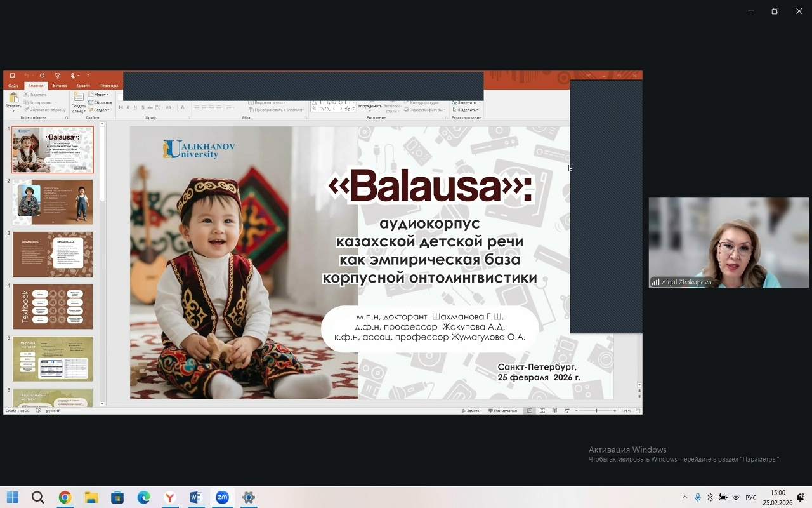The height and width of the screenshot is (508, 812).
Task: Switch to the Вставка ribbon tab
Action: (x=60, y=85)
